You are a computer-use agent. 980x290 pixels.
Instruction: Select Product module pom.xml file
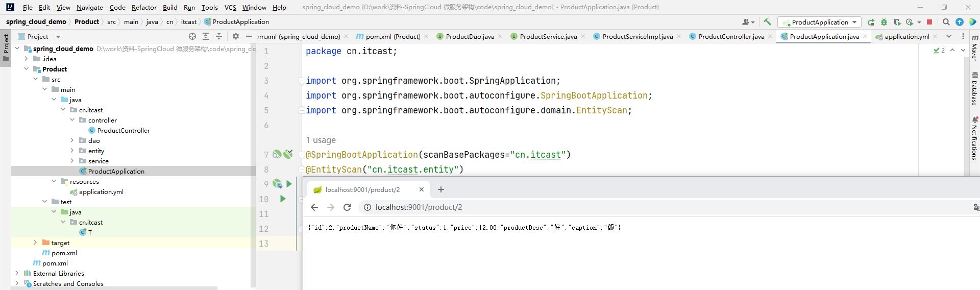[59, 253]
